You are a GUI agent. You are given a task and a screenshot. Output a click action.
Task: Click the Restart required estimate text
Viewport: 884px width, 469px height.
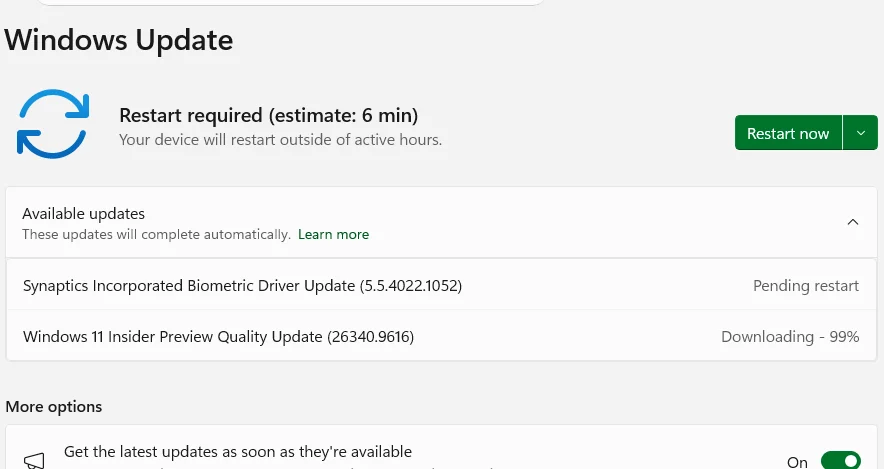point(268,115)
